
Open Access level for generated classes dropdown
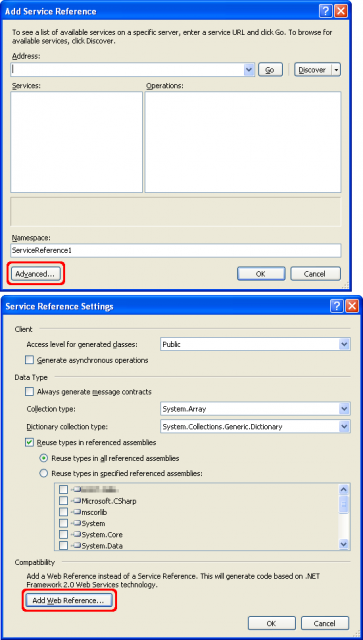click(344, 344)
